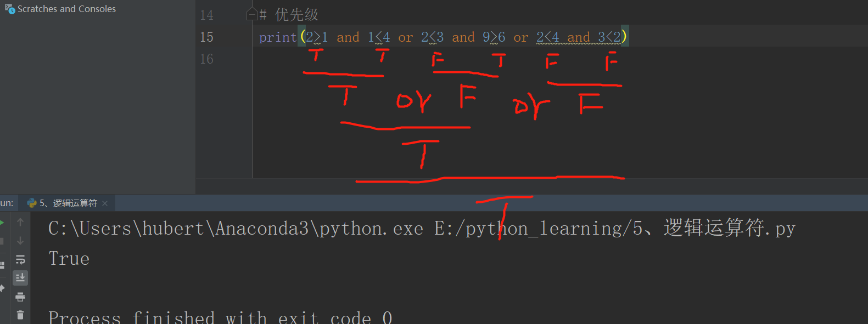The height and width of the screenshot is (324, 868).
Task: Toggle Scroll to End in run console
Action: pos(20,278)
